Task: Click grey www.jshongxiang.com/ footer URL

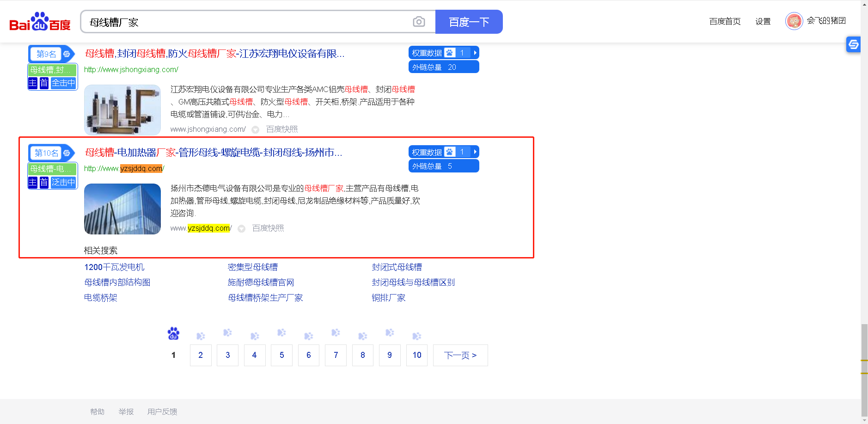Action: tap(208, 129)
